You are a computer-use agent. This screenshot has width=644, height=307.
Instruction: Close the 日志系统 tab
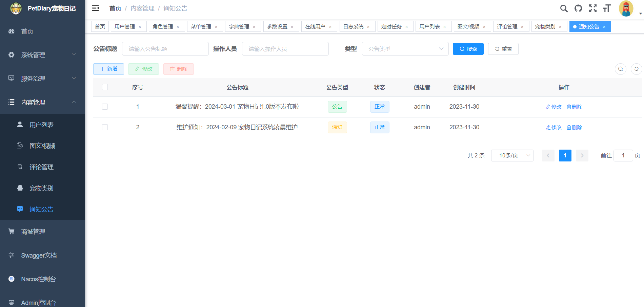[x=368, y=27]
